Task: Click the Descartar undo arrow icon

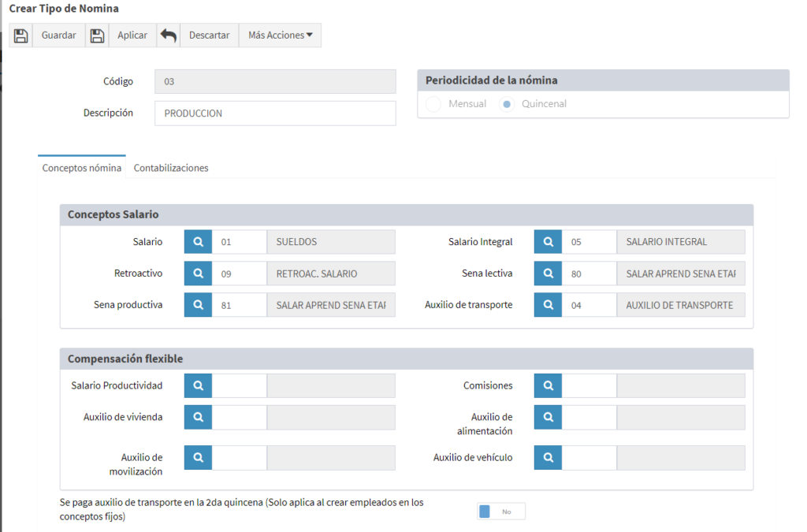Action: pyautogui.click(x=169, y=35)
